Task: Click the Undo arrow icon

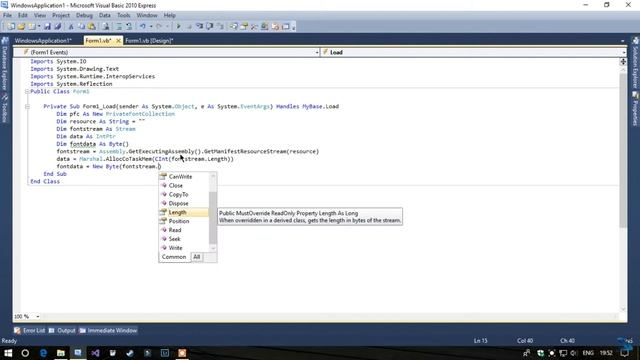Action: [142, 27]
